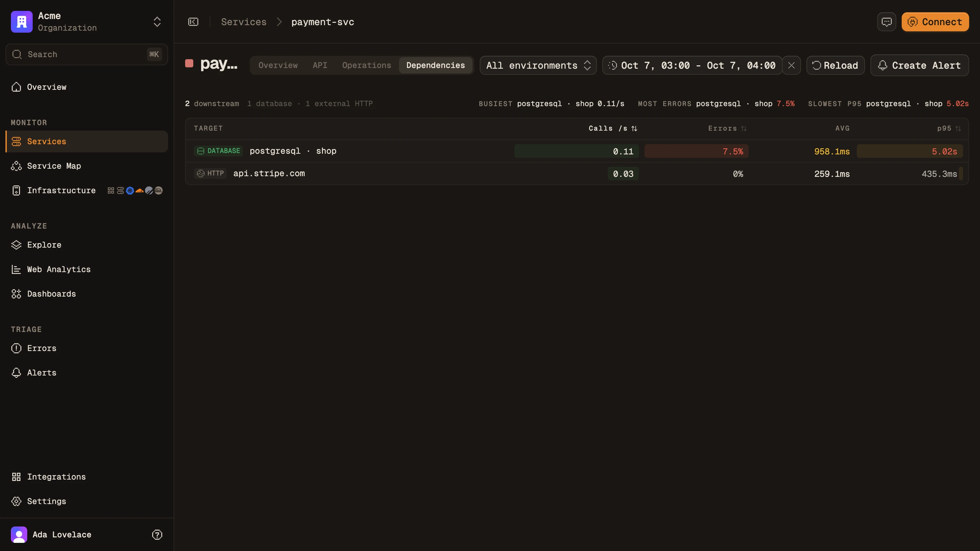Click the TARGET column header

[x=208, y=129]
